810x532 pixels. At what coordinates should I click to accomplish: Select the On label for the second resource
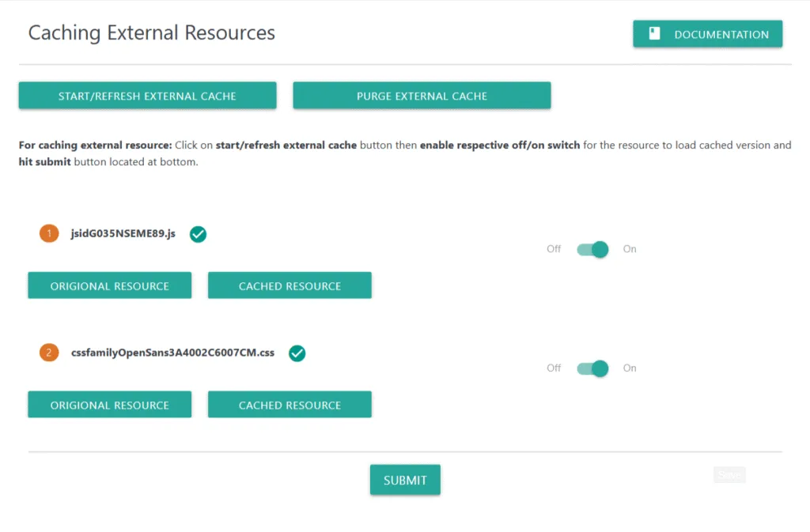(630, 368)
